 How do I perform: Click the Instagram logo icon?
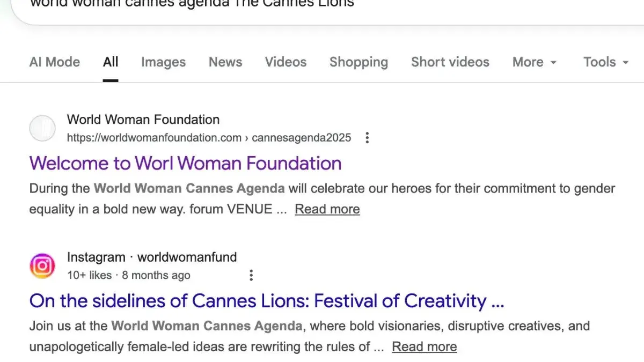[42, 266]
